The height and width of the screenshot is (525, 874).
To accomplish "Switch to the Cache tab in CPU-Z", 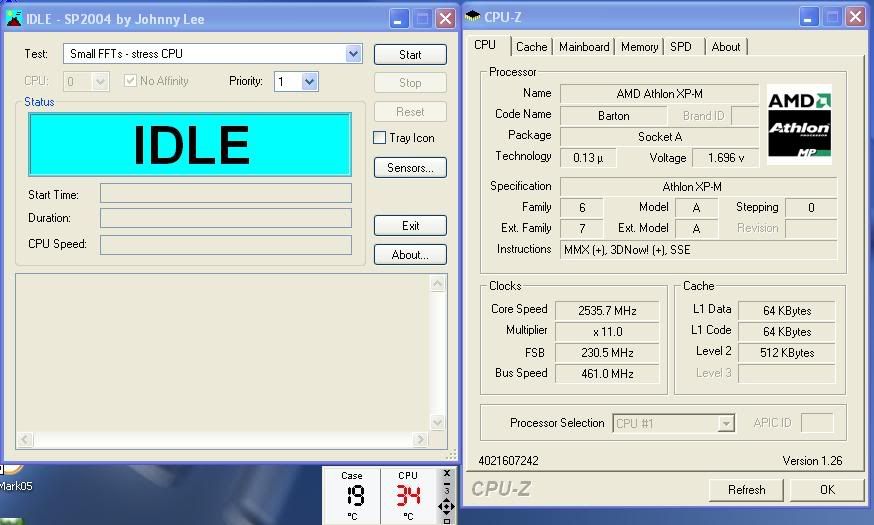I will pos(531,47).
